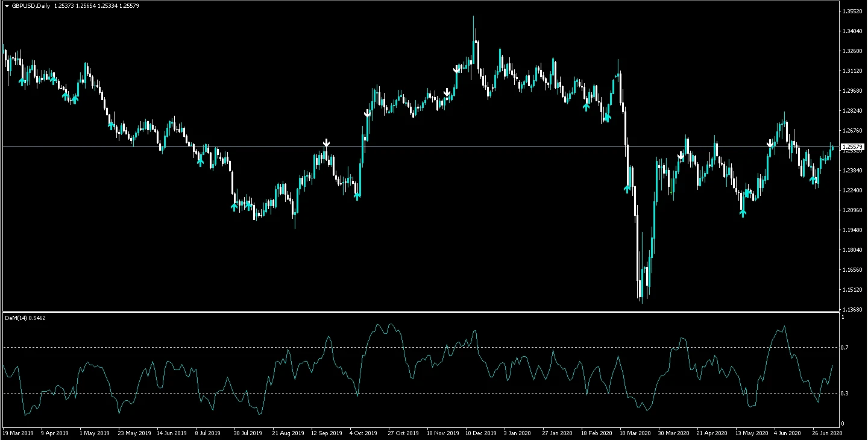Select the white down arrow near early June 2020
The height and width of the screenshot is (440, 868).
point(770,144)
